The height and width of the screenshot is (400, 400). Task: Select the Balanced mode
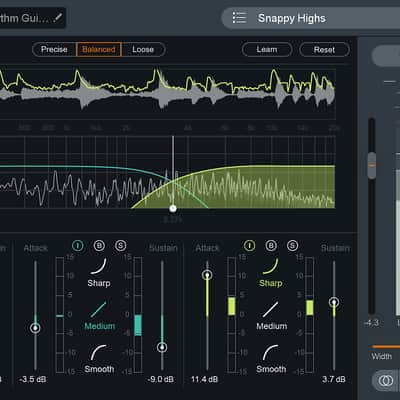click(99, 49)
